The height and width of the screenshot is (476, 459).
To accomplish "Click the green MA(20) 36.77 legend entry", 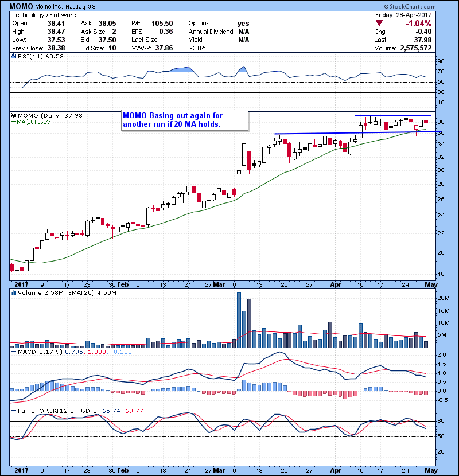I will [x=30, y=122].
